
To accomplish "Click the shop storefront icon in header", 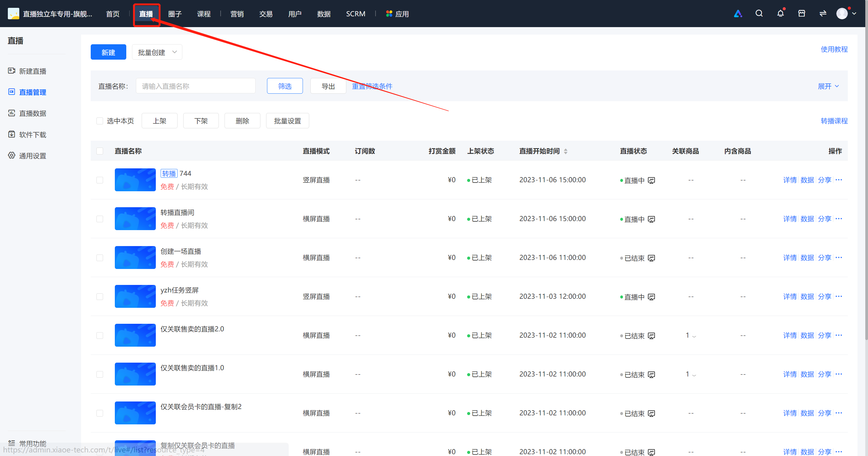I will (802, 14).
